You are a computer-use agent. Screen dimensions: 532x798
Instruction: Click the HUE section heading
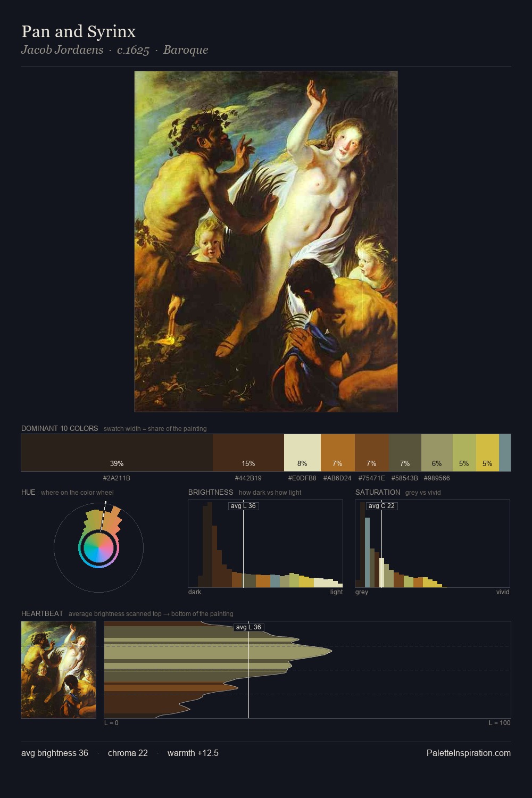tap(28, 492)
